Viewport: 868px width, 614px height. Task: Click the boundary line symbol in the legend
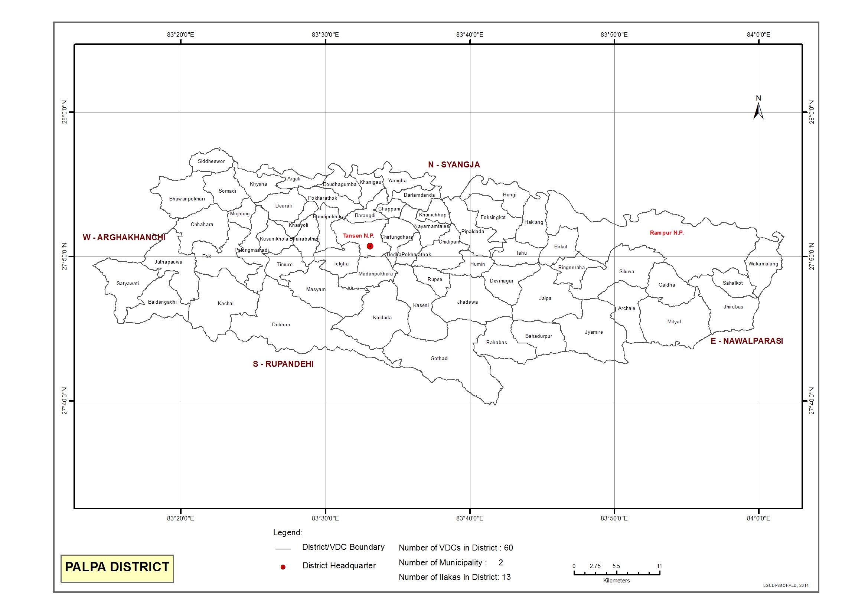click(x=283, y=549)
